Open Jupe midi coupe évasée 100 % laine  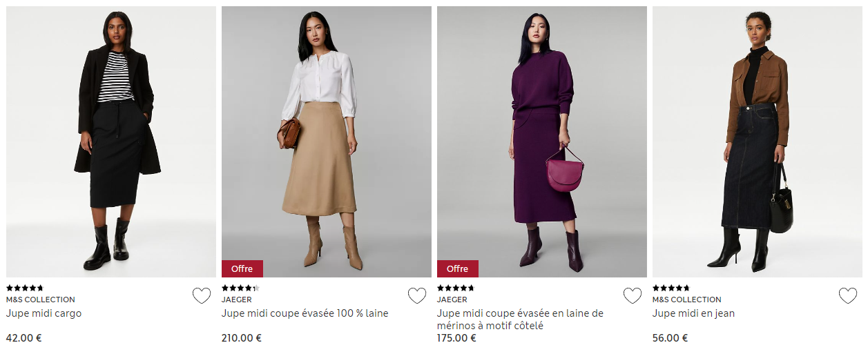305,313
